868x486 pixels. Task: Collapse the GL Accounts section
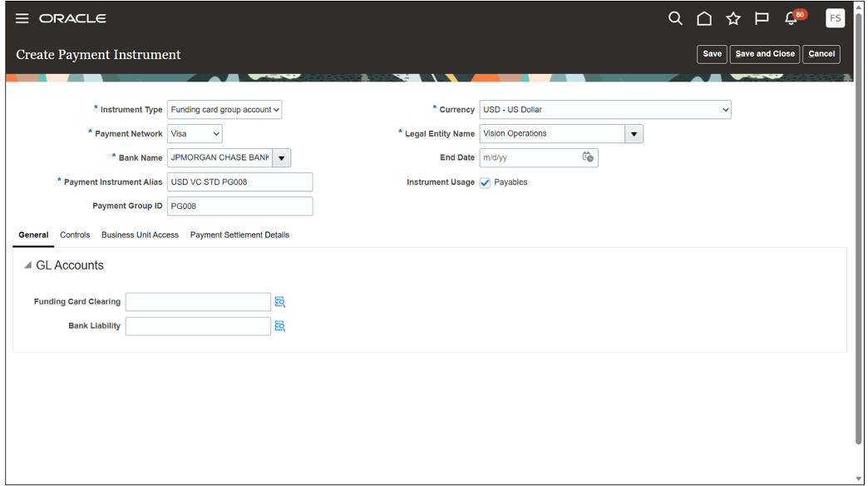tap(27, 265)
